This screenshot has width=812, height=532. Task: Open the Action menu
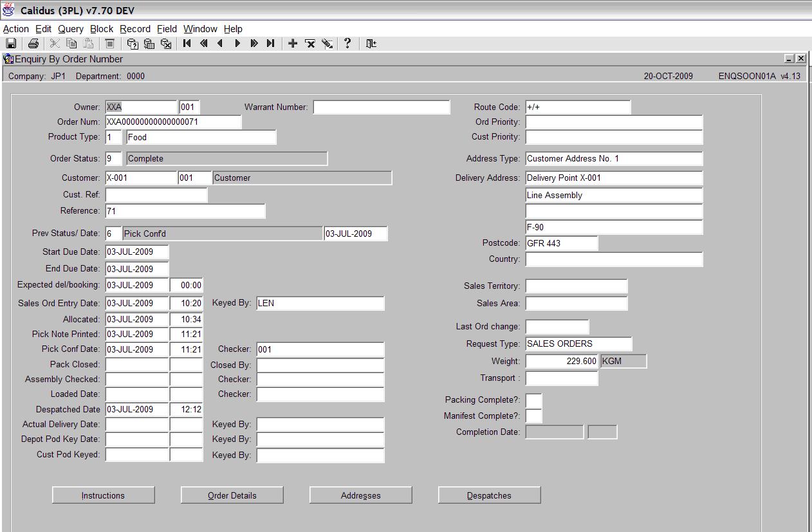coord(16,29)
